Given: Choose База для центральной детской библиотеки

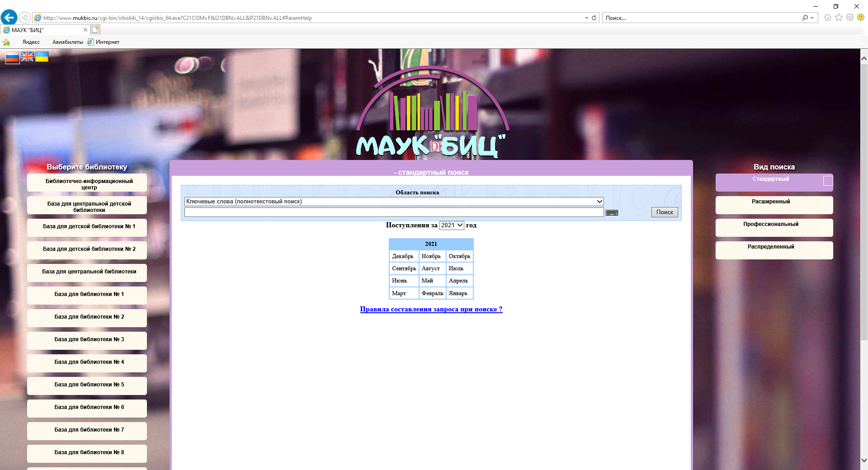Looking at the screenshot, I should click(x=87, y=205).
